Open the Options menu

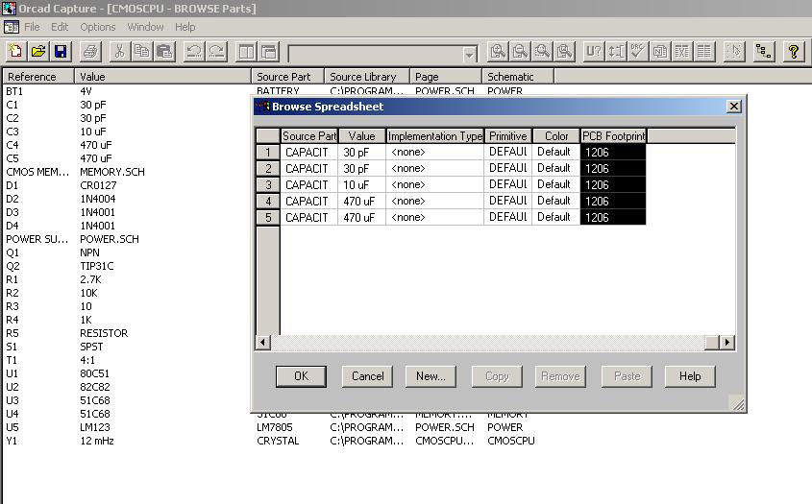pyautogui.click(x=97, y=27)
